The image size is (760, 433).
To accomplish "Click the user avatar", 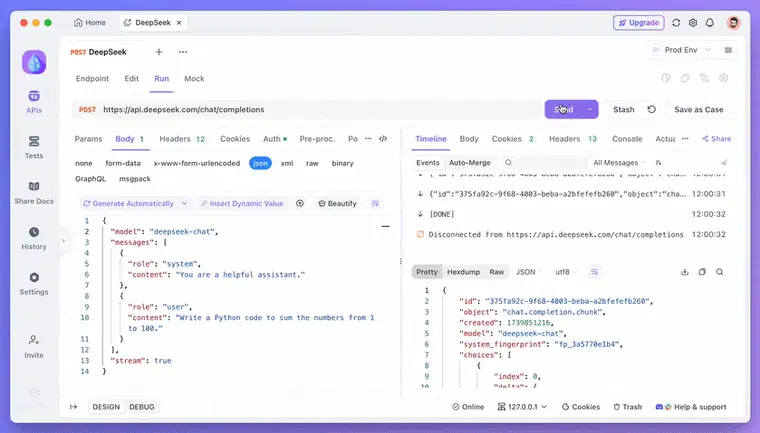I will [x=733, y=23].
